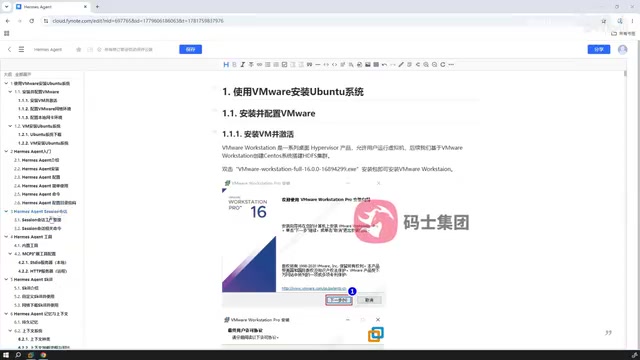Image resolution: width=640 pixels, height=360 pixels.
Task: Toggle italic formatting in editor toolbar
Action: (242, 64)
